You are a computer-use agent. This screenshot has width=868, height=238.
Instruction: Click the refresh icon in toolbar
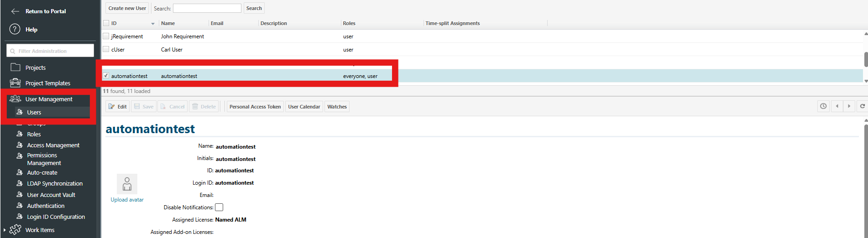coord(862,106)
